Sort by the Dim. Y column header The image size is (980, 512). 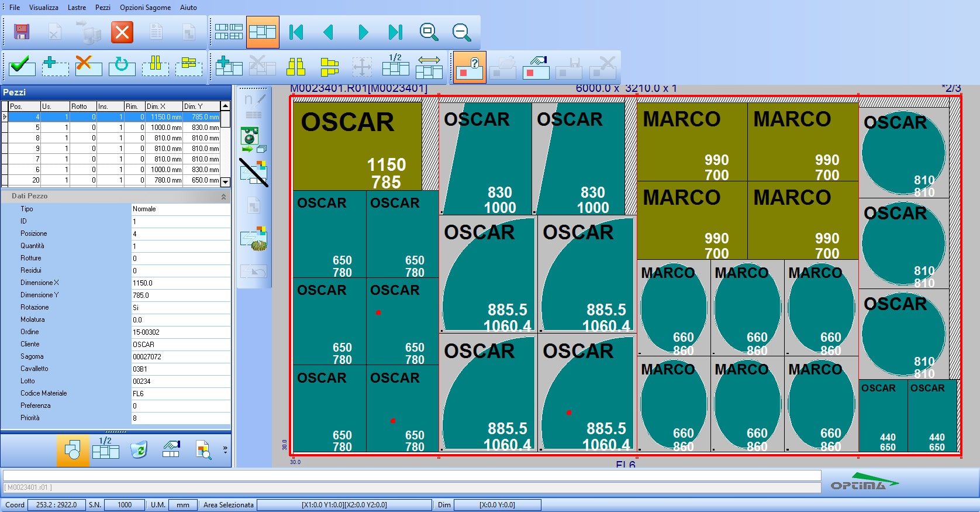click(x=201, y=106)
